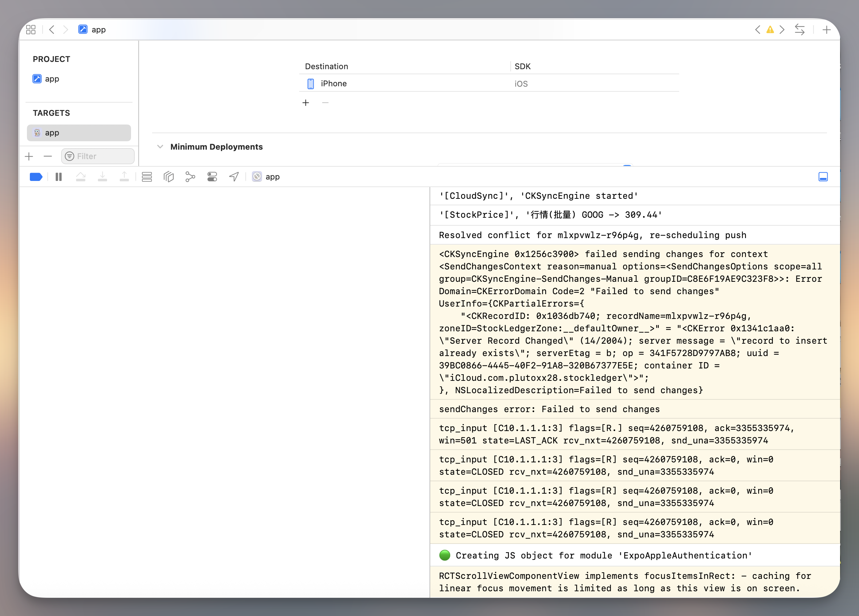Add a new destination with plus button

click(306, 103)
